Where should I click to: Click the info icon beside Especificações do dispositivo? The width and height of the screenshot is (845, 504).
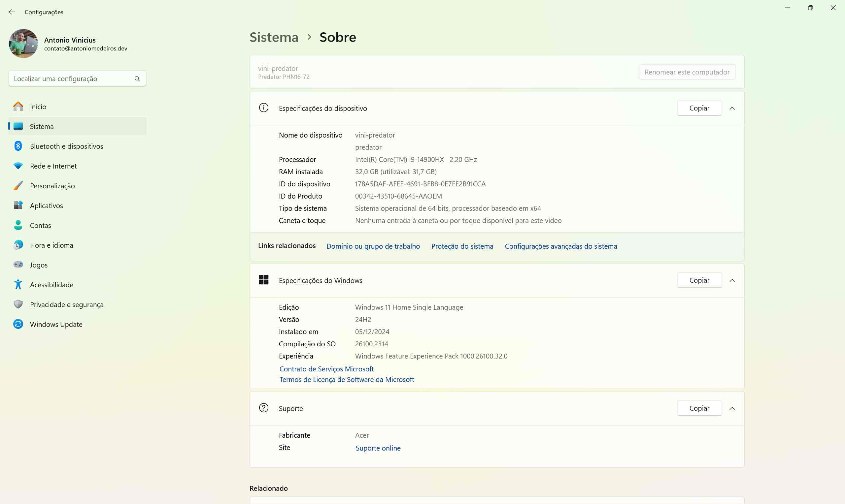pos(264,108)
